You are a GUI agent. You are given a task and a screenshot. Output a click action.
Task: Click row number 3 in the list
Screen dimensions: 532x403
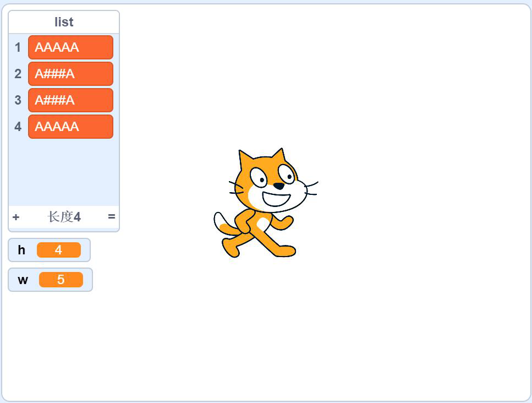(x=18, y=100)
